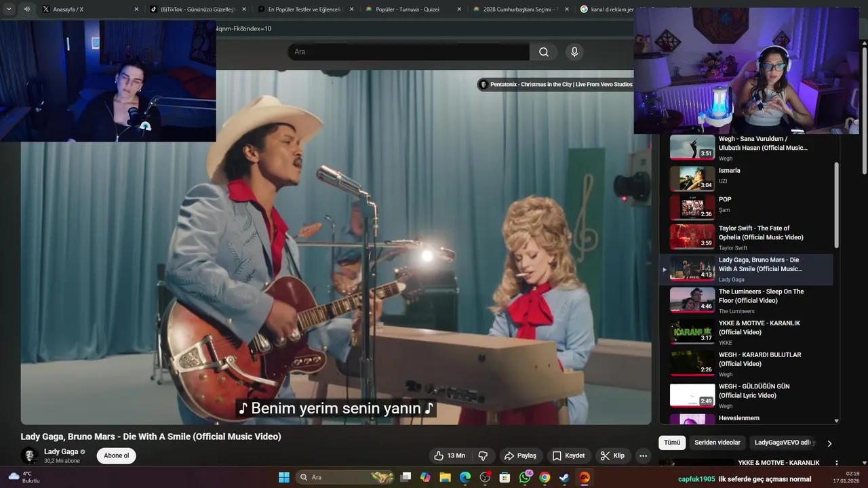
Task: Select the Seriden videolar filter chip
Action: (x=717, y=443)
